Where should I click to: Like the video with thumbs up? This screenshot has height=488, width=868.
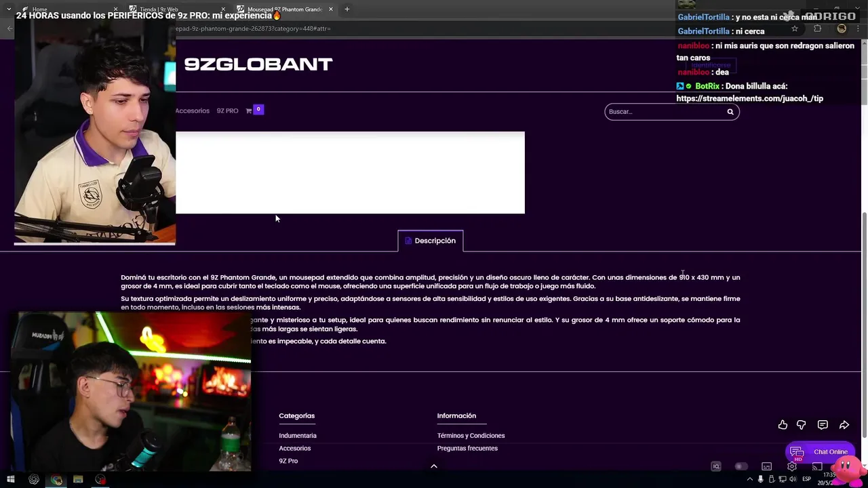783,425
